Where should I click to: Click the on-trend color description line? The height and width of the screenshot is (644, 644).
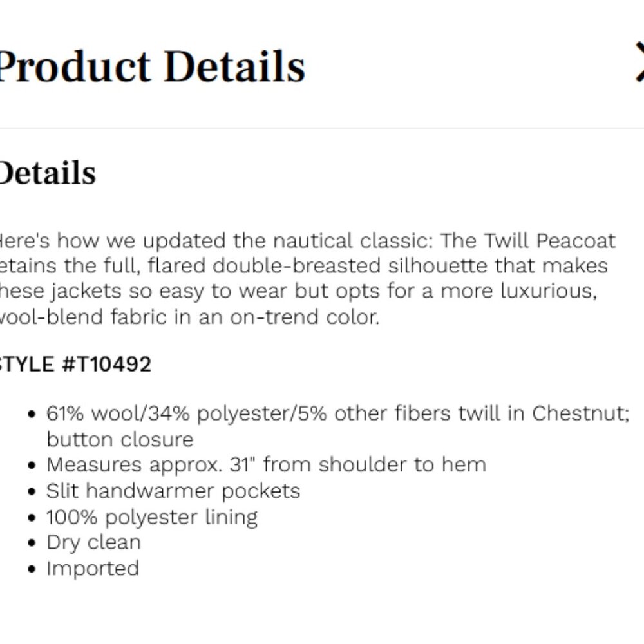[x=189, y=317]
